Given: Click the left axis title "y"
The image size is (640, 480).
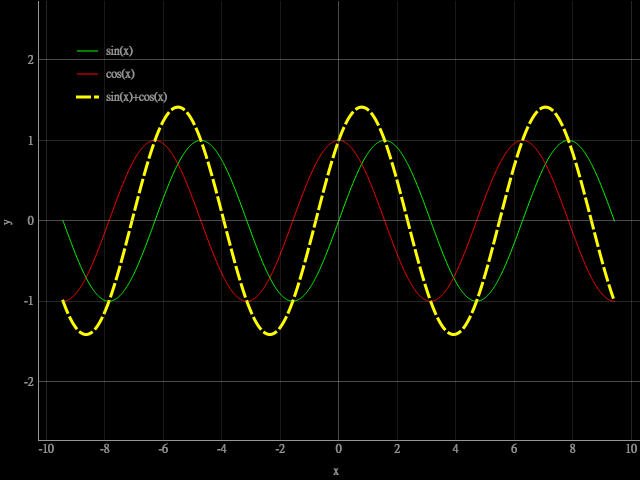Looking at the screenshot, I should [8, 221].
